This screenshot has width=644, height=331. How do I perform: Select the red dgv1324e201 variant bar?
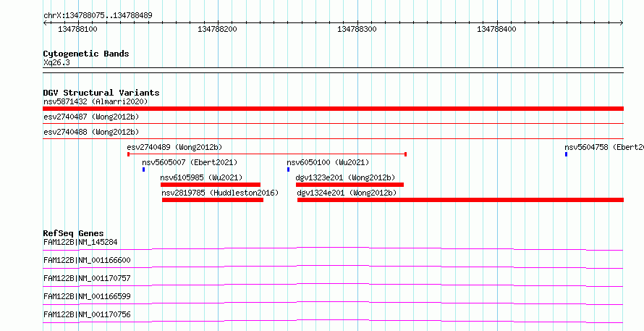pos(460,200)
